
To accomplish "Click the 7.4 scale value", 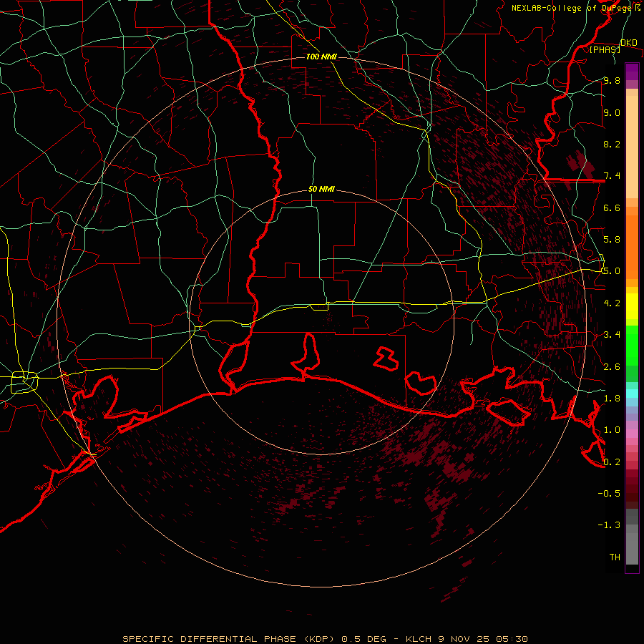I will click(612, 176).
